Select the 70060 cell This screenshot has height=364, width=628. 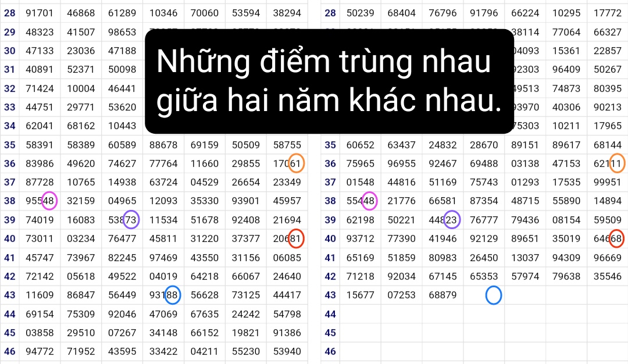[205, 13]
